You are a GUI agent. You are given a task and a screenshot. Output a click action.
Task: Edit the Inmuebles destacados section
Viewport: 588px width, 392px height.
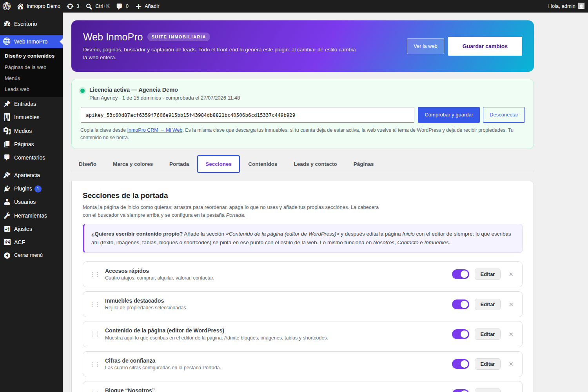[488, 304]
